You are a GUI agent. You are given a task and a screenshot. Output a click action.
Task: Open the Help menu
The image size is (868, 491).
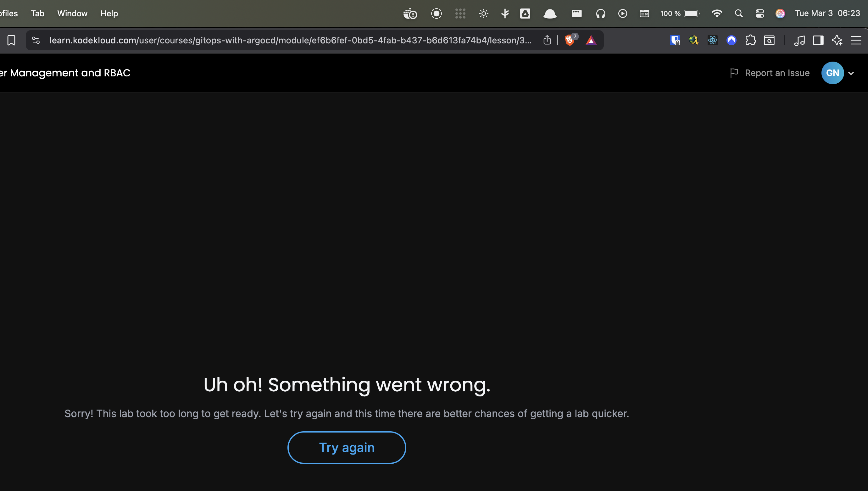click(x=109, y=14)
